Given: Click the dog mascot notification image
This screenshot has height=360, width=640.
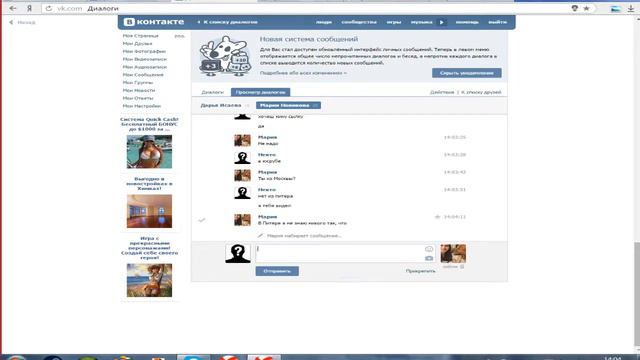Looking at the screenshot, I should tap(225, 56).
